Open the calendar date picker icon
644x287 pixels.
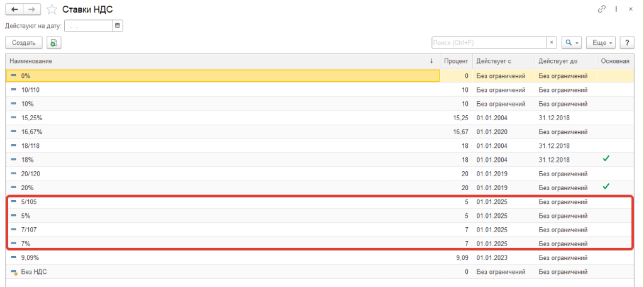(x=118, y=26)
